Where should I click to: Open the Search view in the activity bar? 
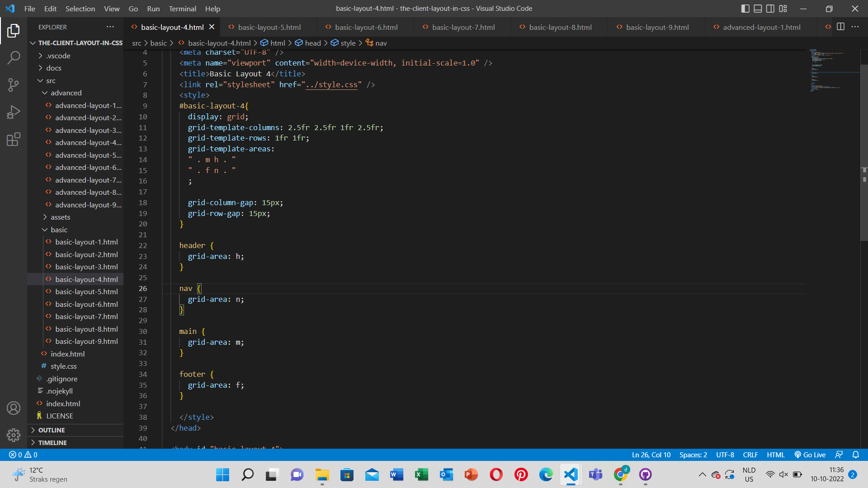(14, 57)
